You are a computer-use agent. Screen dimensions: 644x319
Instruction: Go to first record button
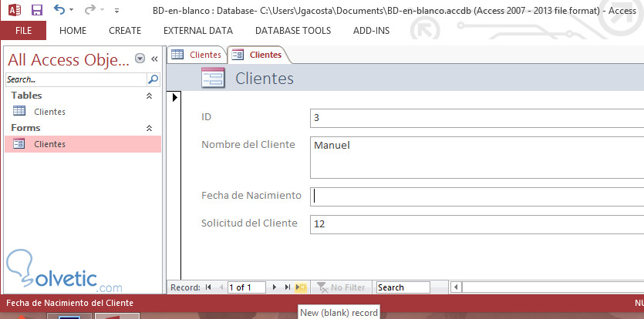(x=208, y=287)
